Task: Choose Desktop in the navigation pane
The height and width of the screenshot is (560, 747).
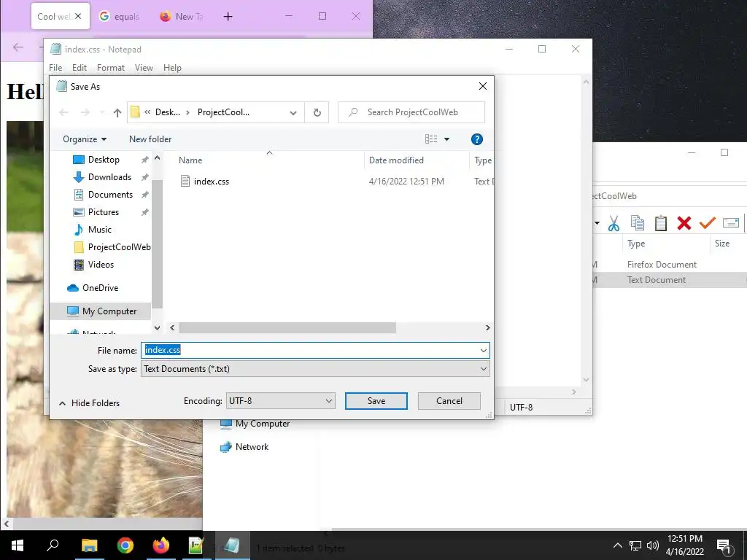Action: [x=104, y=160]
